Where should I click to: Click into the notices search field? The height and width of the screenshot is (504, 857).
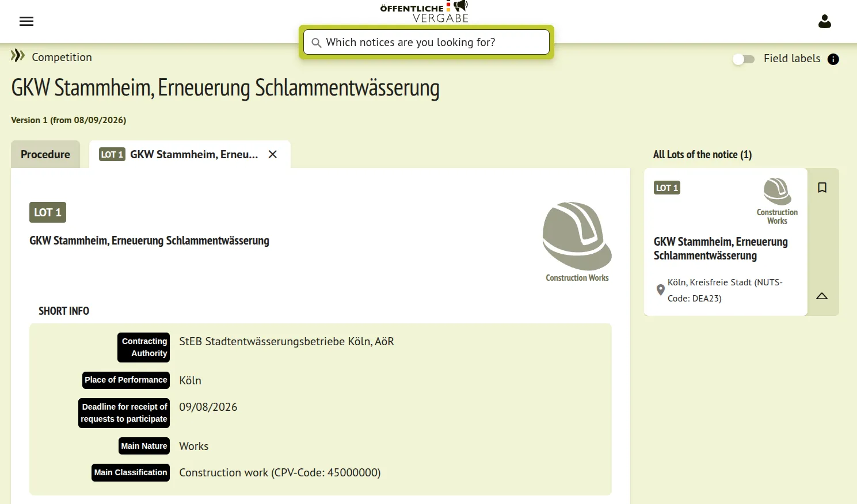426,42
